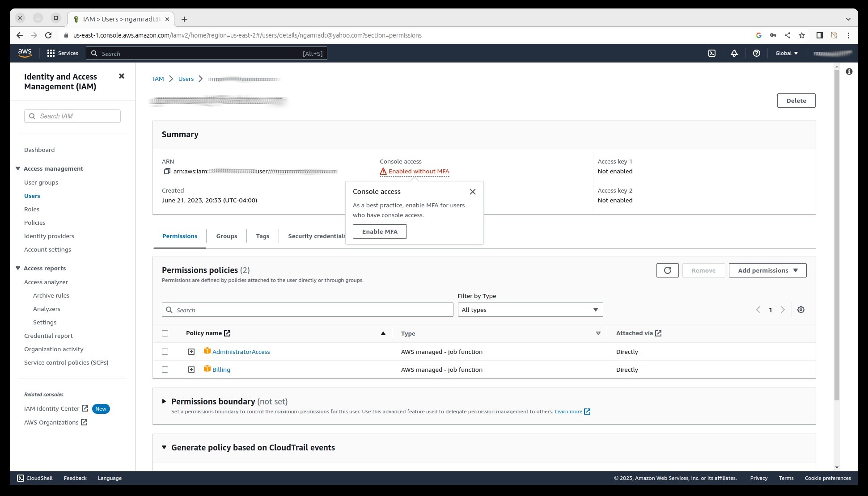This screenshot has width=868, height=496.
Task: Click the page vertical scrollbar
Action: click(837, 235)
